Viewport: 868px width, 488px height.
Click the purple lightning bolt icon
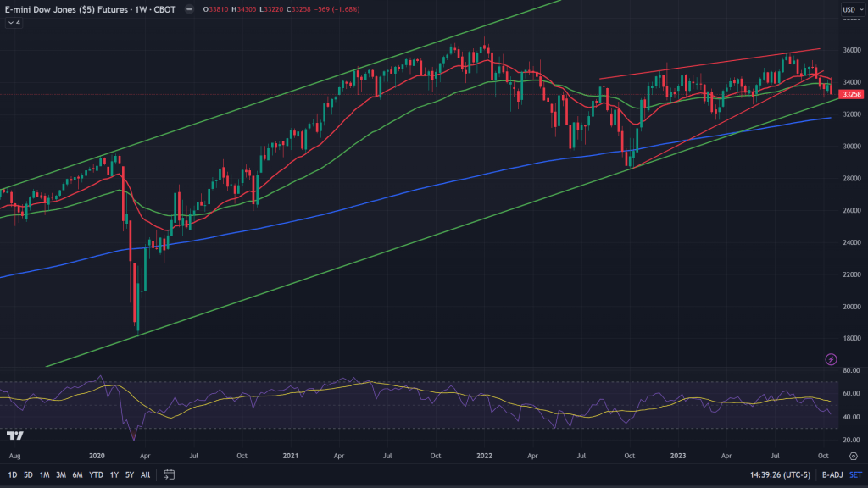831,359
